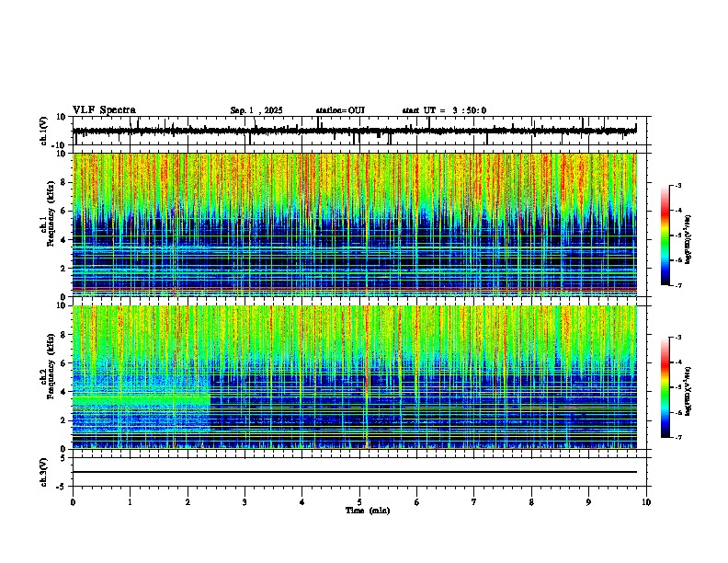Click time axis tick label "9"
The width and height of the screenshot is (728, 563).
pos(588,502)
